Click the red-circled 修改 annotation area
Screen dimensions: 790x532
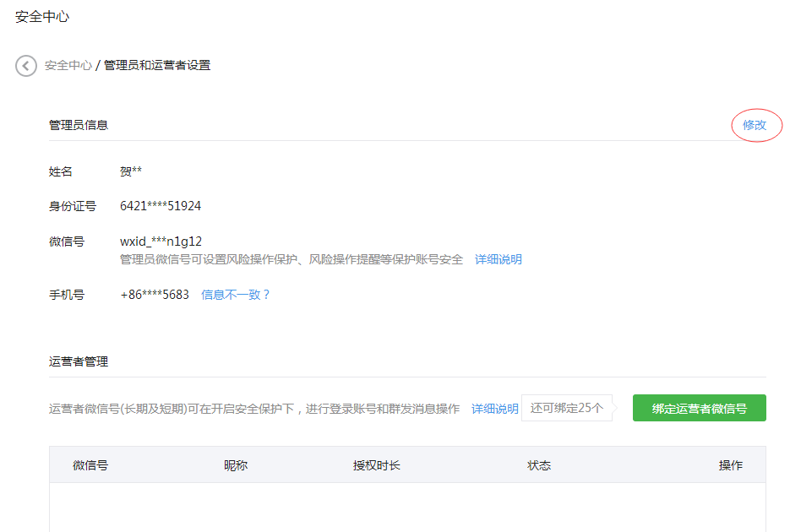click(755, 124)
